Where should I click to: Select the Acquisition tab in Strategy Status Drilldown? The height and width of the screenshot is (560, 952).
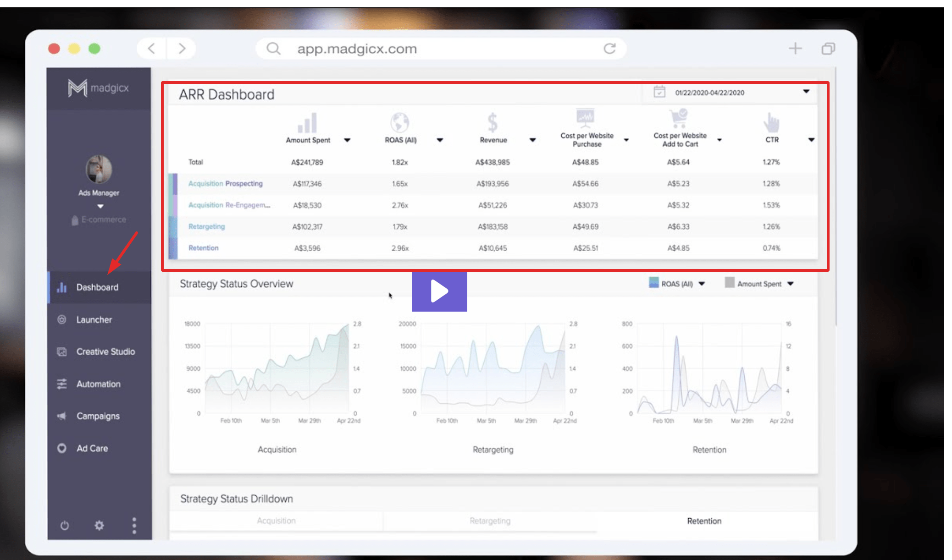pyautogui.click(x=276, y=521)
